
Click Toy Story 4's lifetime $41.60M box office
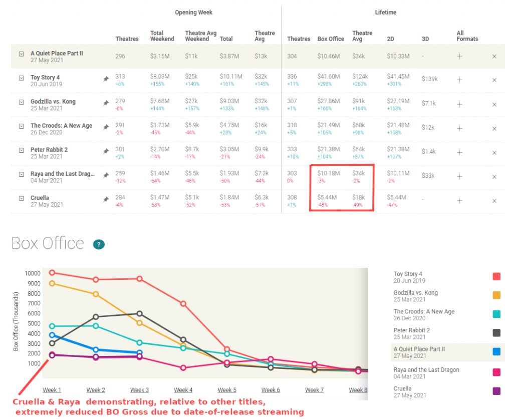click(329, 77)
